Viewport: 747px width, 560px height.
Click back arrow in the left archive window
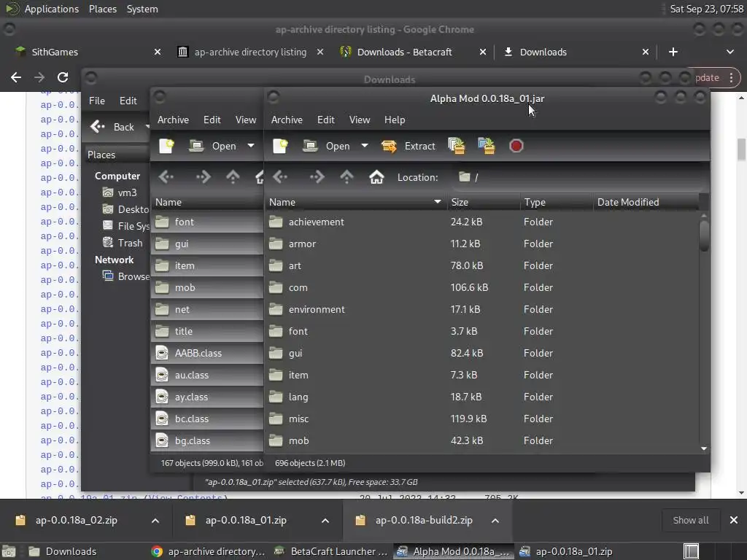166,178
